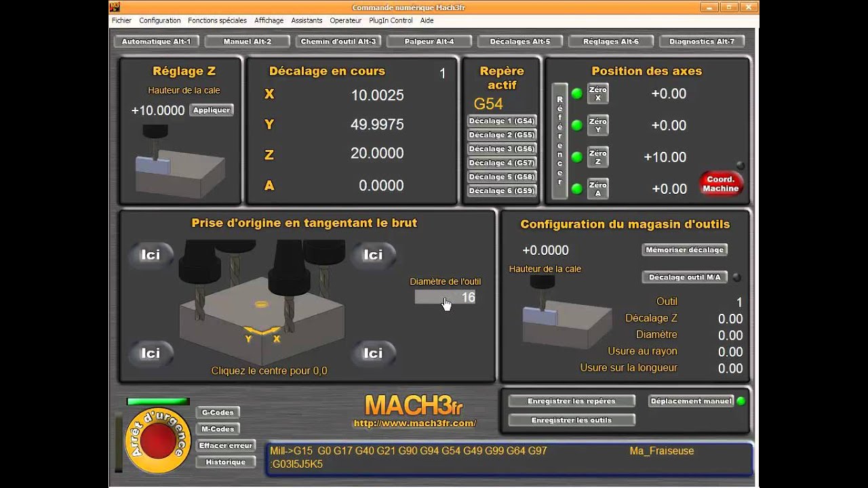Select Décalage 1 (G54)
868x488 pixels.
[x=502, y=121]
